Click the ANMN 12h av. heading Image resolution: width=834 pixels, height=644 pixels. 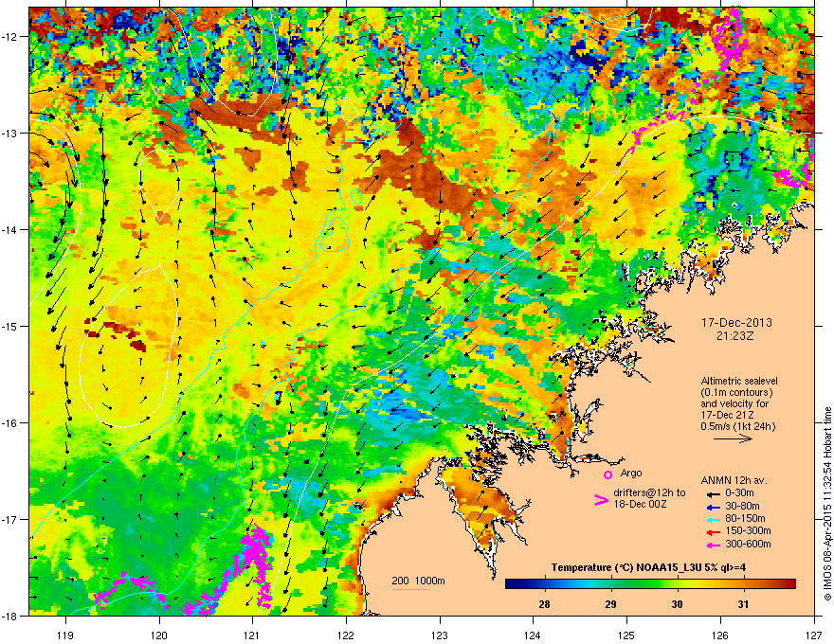click(734, 480)
